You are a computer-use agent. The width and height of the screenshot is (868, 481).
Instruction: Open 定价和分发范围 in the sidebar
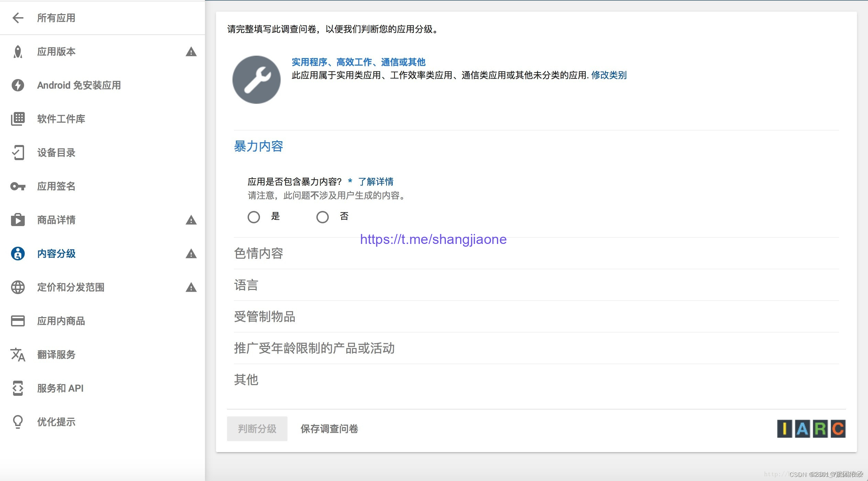pyautogui.click(x=71, y=287)
